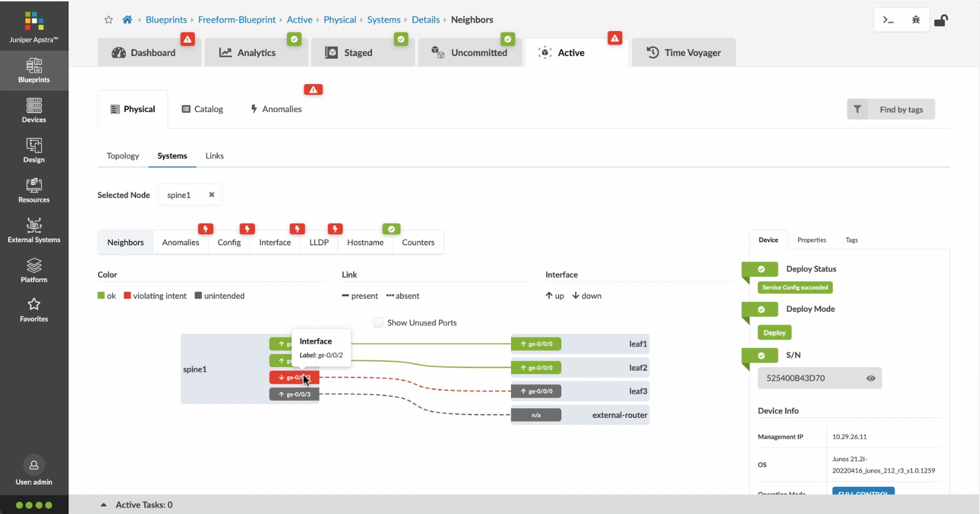Screen dimensions: 980x514
Task: Open the Staged tab
Action: pos(363,53)
